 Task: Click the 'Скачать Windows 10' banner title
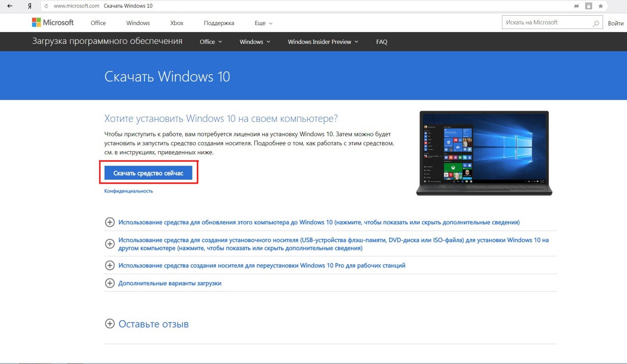coord(167,76)
